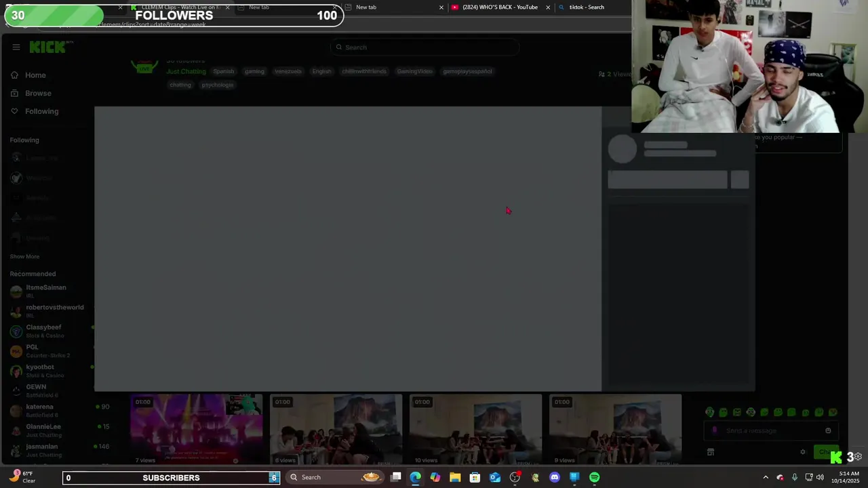The width and height of the screenshot is (868, 488).
Task: Open the emoji picker in chat
Action: click(828, 431)
